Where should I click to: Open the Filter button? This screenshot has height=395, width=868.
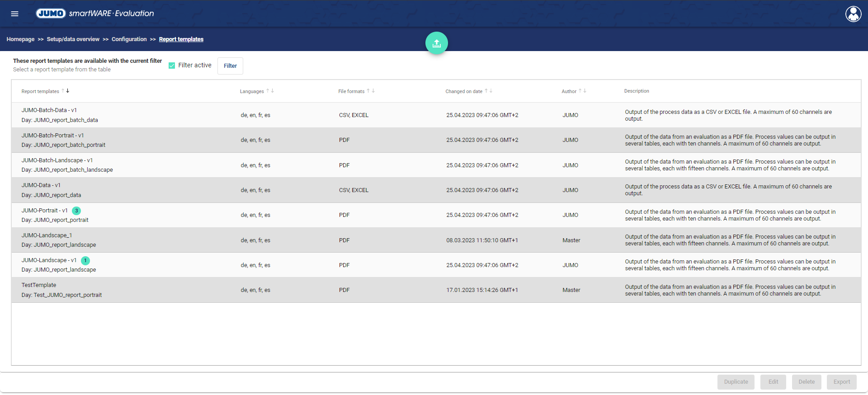230,66
